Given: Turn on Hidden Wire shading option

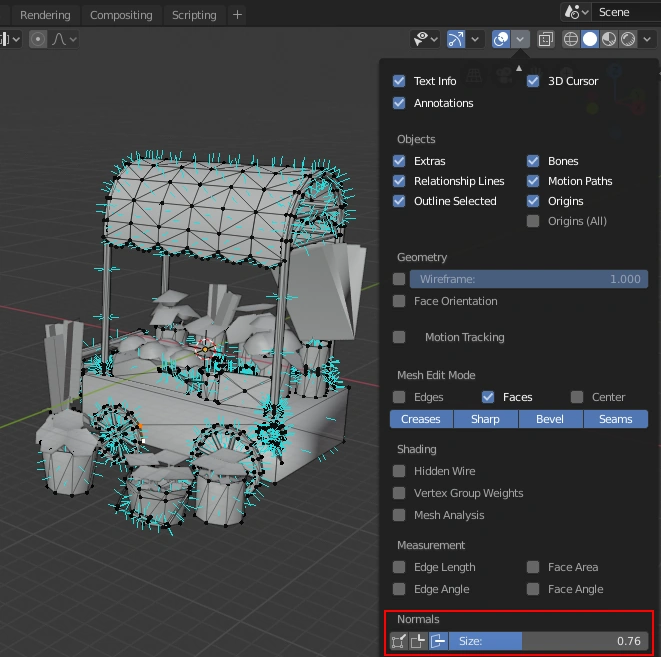Looking at the screenshot, I should pos(400,471).
